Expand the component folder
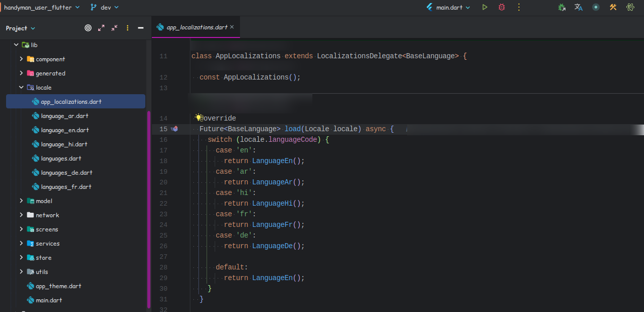 click(21, 59)
